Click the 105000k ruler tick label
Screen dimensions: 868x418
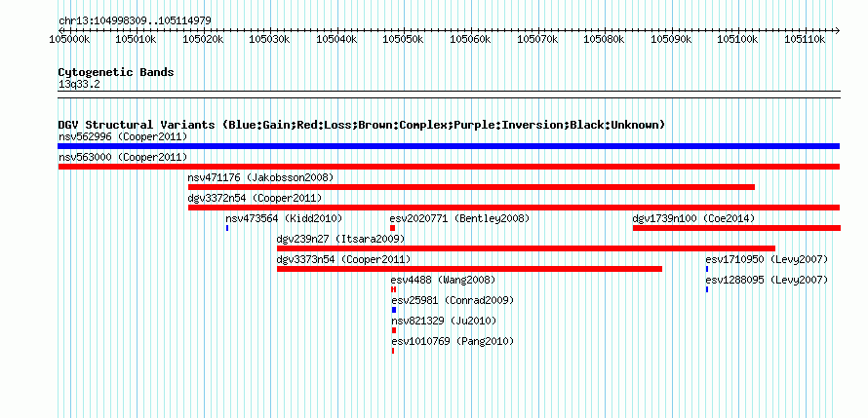(70, 39)
